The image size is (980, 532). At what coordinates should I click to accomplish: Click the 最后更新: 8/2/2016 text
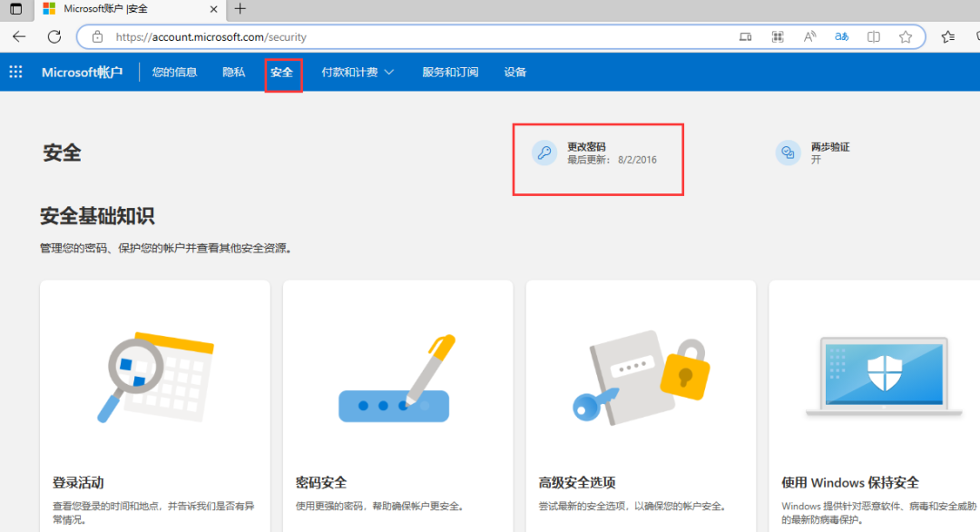point(612,160)
